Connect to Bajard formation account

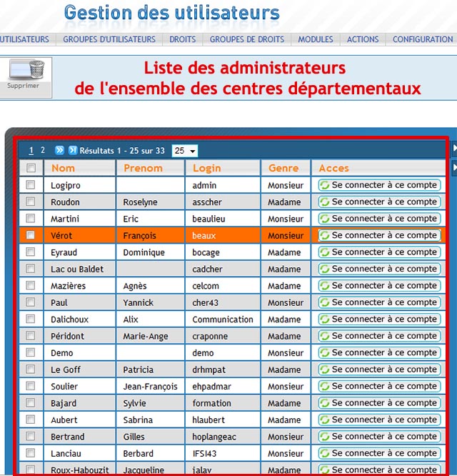coord(379,403)
